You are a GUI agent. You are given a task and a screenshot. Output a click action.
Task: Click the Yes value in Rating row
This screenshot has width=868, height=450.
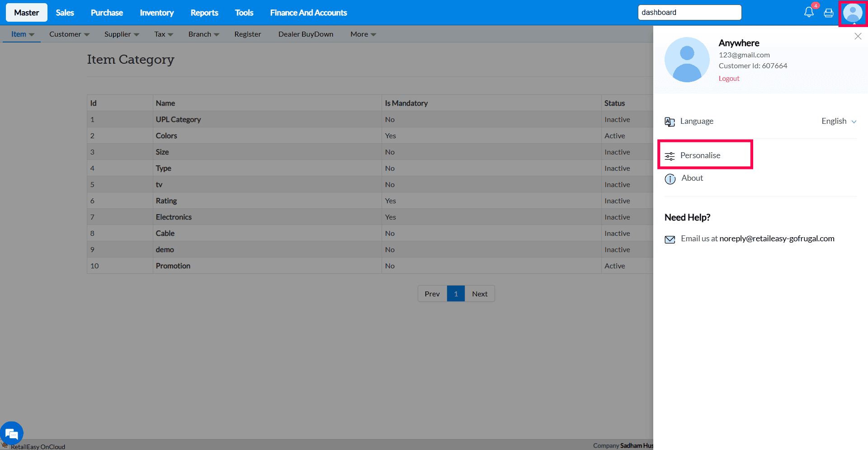click(391, 201)
